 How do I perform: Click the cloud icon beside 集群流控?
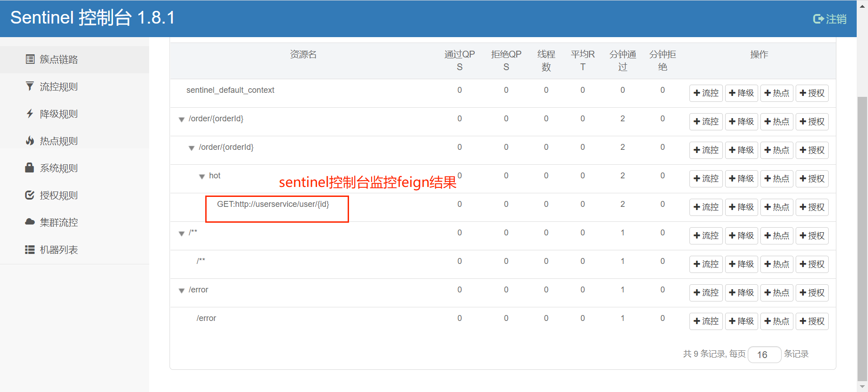30,222
